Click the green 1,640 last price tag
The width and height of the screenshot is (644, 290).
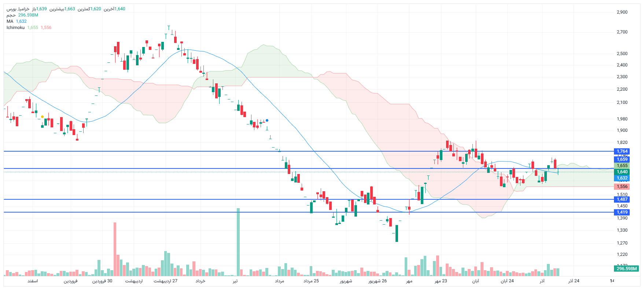coord(622,172)
